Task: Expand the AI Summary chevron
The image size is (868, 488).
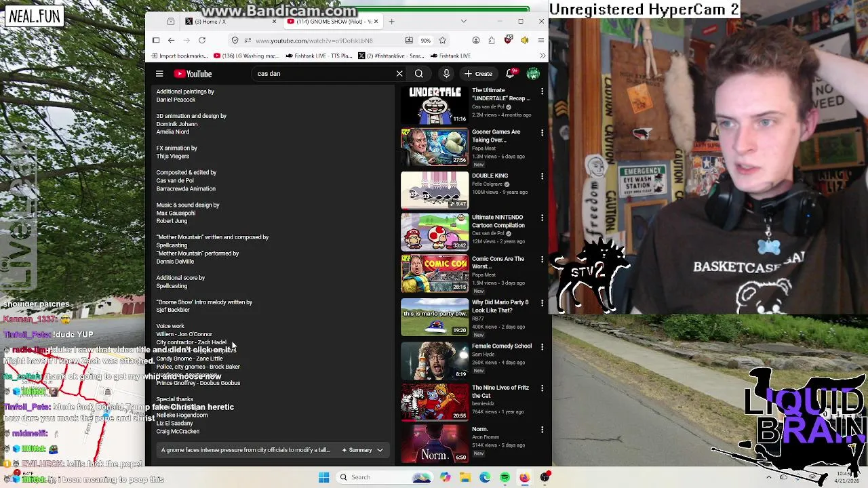Action: pyautogui.click(x=380, y=450)
